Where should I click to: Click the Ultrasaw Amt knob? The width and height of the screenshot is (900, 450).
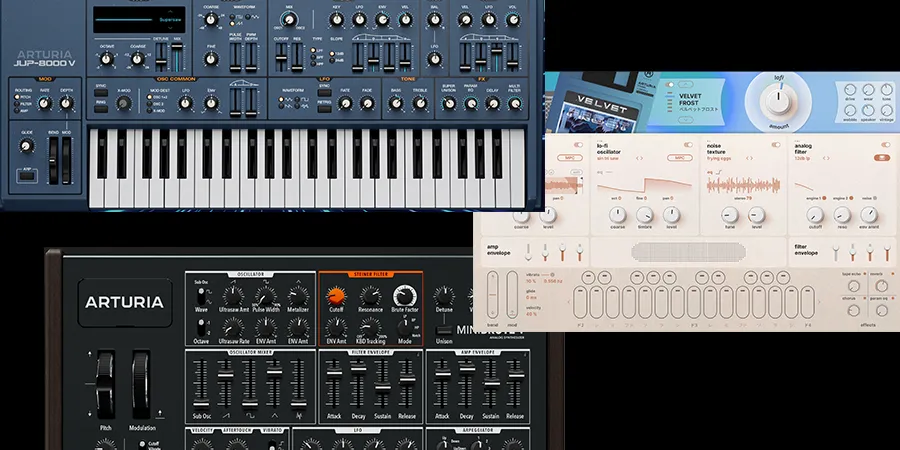tap(232, 296)
